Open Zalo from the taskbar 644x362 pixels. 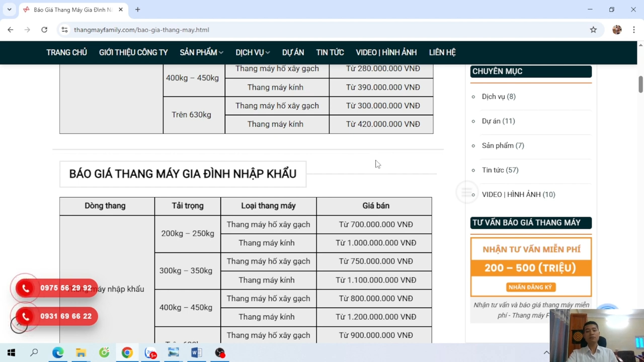150,353
